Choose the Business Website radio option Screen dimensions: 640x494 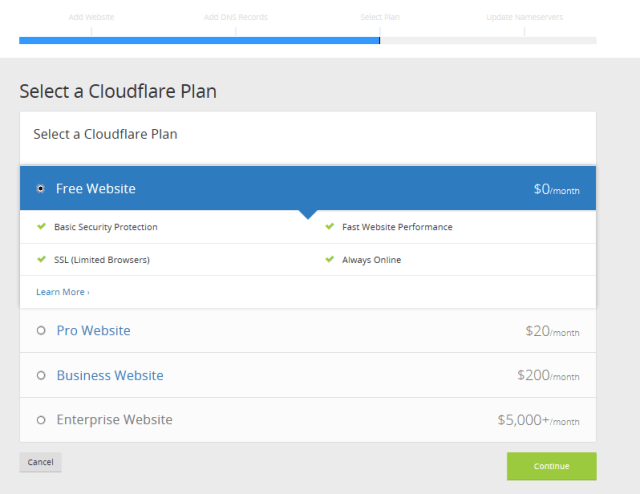point(41,376)
